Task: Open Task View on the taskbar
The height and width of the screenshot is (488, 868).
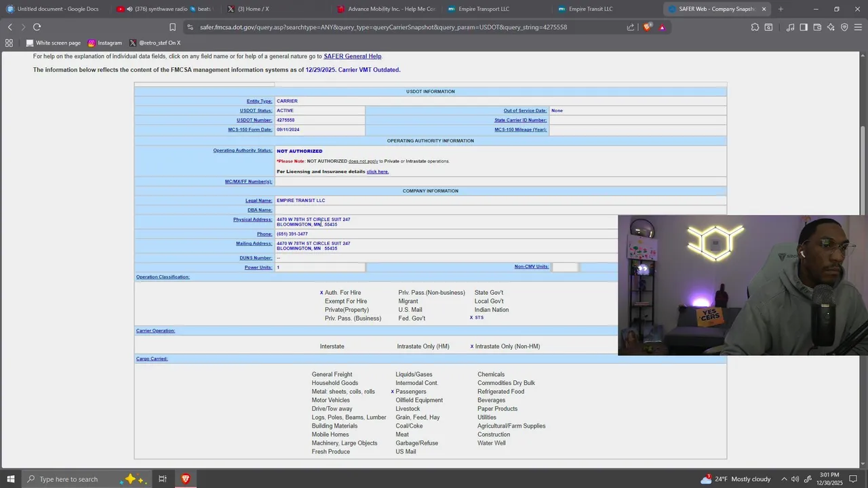Action: (x=162, y=479)
